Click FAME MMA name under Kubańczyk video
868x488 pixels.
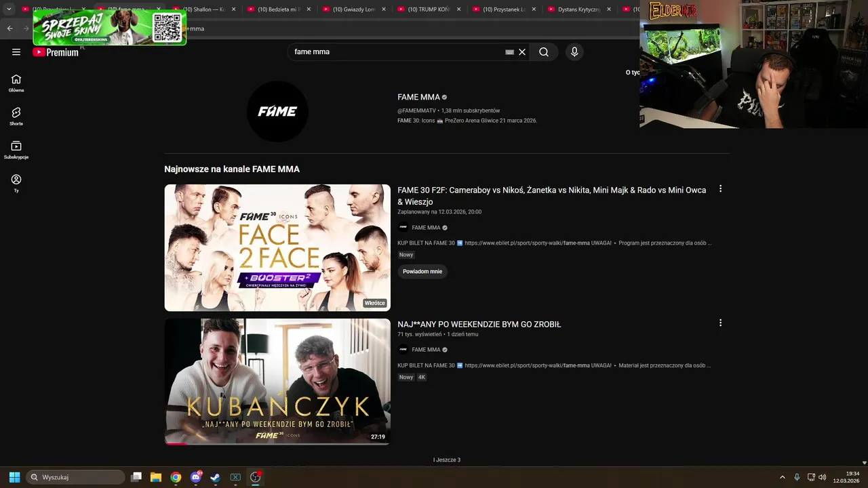(426, 350)
